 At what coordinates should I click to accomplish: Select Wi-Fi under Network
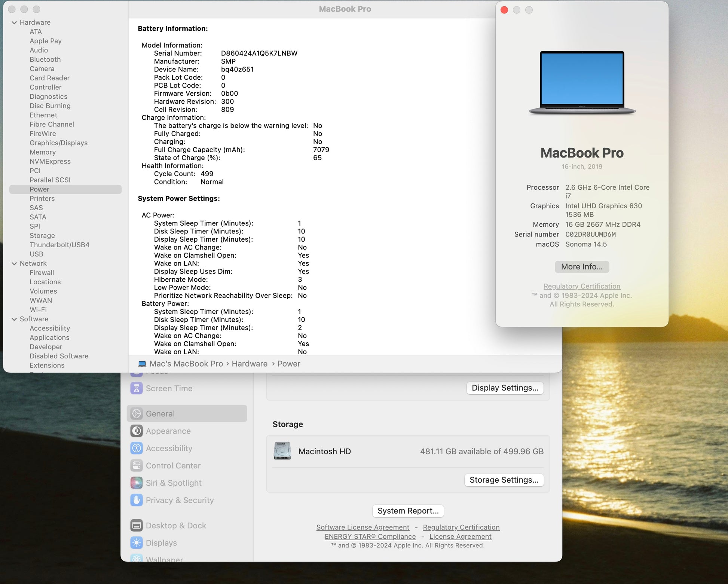pyautogui.click(x=38, y=310)
